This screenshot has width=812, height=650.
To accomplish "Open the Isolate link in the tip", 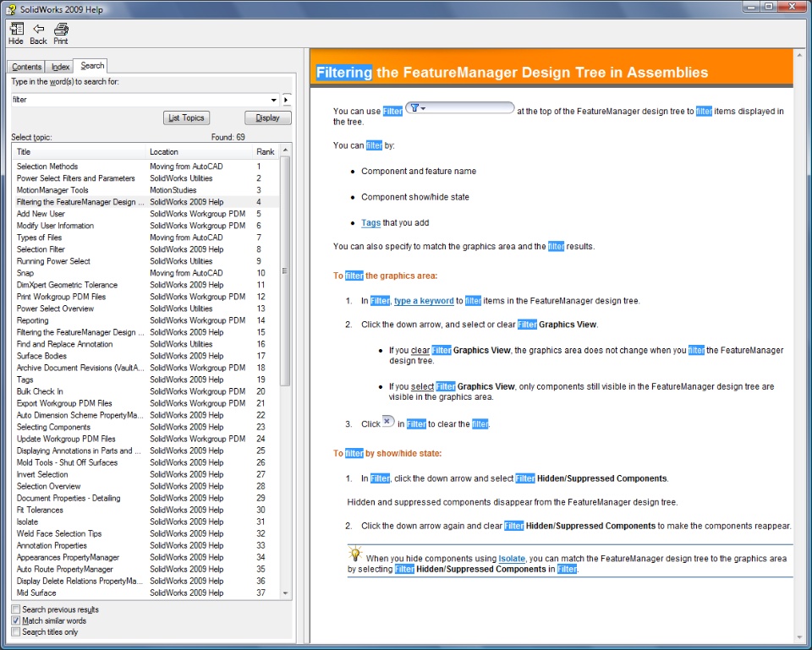I will click(512, 559).
